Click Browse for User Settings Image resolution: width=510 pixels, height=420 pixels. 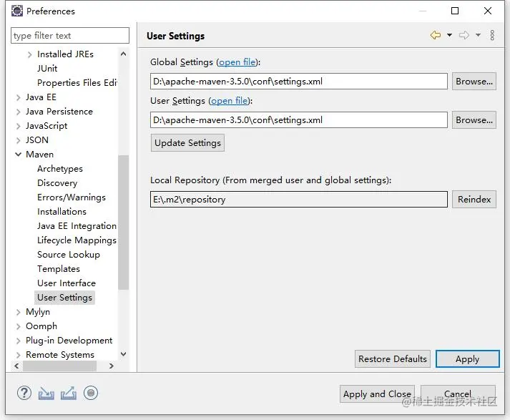[474, 119]
